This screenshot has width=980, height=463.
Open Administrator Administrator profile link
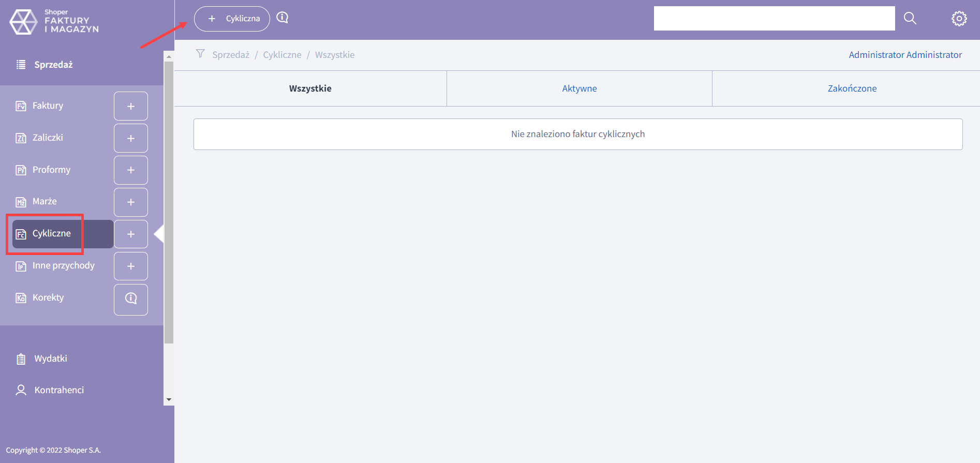(905, 55)
